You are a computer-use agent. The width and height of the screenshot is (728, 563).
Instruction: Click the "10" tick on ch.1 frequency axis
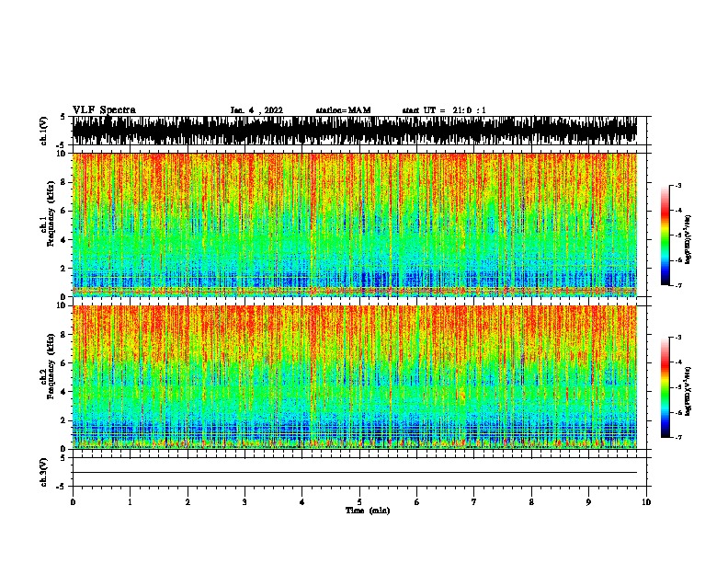(62, 154)
